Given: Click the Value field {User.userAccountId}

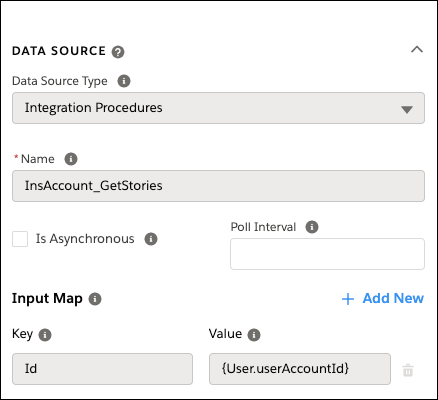Looking at the screenshot, I should coord(300,369).
